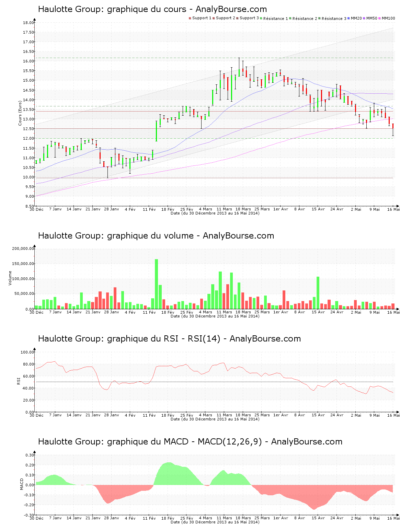Click the 'Support 3' legend label

[249, 18]
